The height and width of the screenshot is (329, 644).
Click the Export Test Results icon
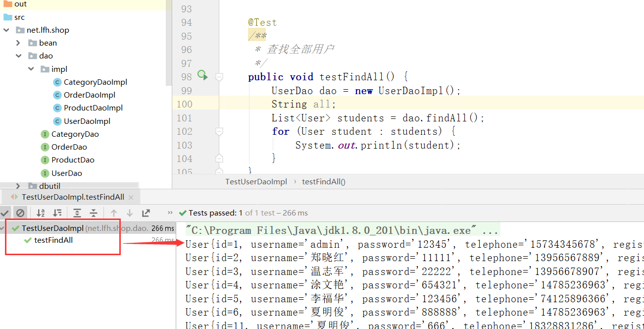pyautogui.click(x=146, y=213)
